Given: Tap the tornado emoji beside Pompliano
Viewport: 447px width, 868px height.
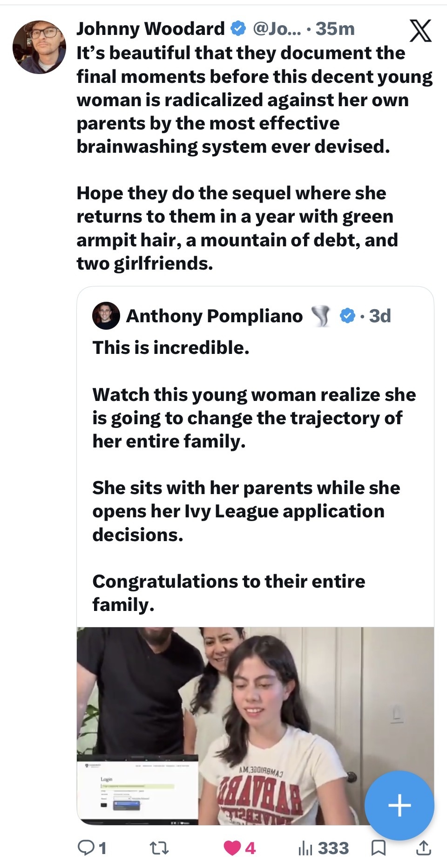Looking at the screenshot, I should tap(321, 316).
